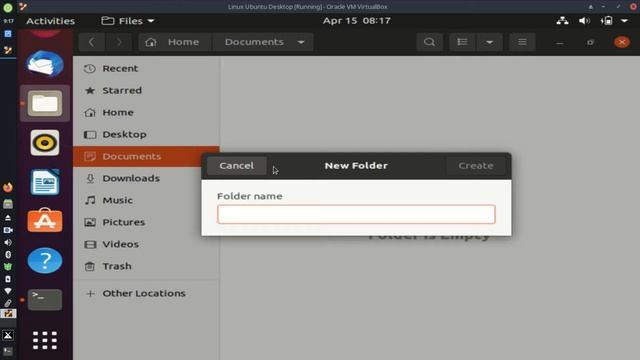This screenshot has height=360, width=640.
Task: Click the Create button in New Folder dialog
Action: [476, 166]
